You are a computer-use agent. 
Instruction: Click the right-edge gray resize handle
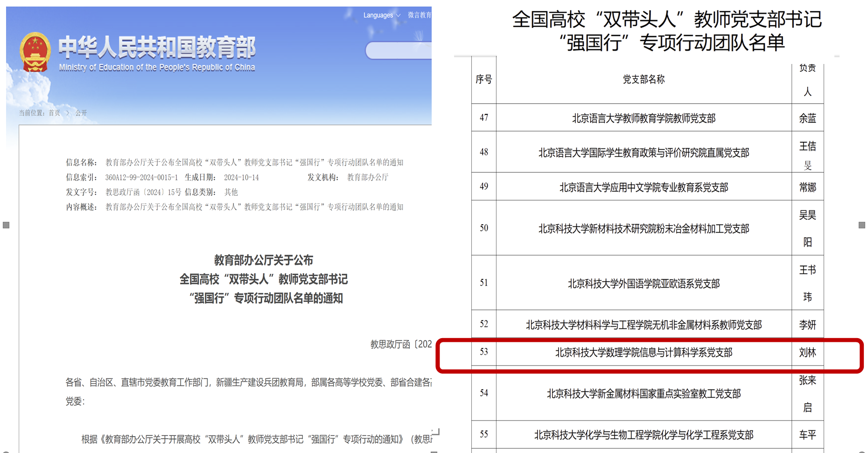[861, 225]
